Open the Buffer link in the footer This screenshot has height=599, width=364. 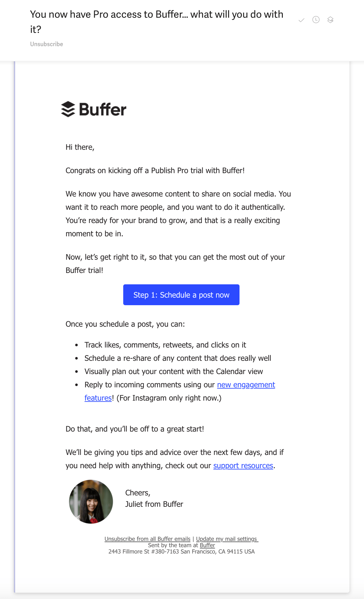point(207,545)
